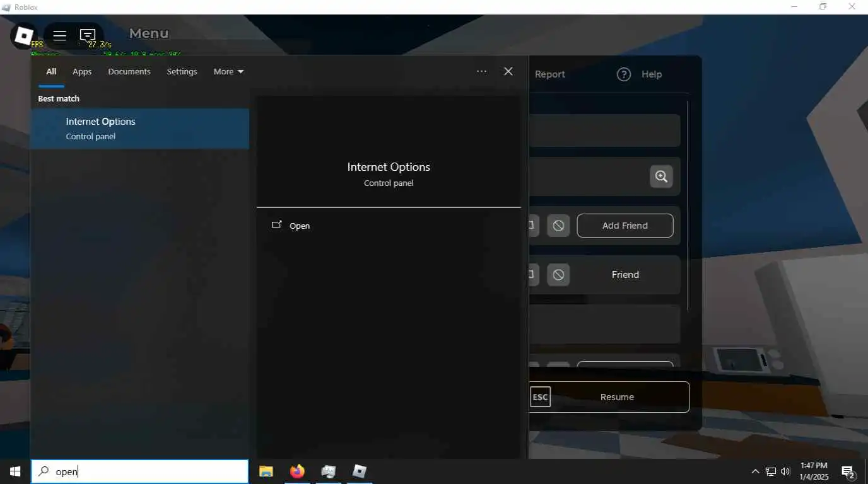
Task: Launch Firefox from the taskbar
Action: coord(297,471)
